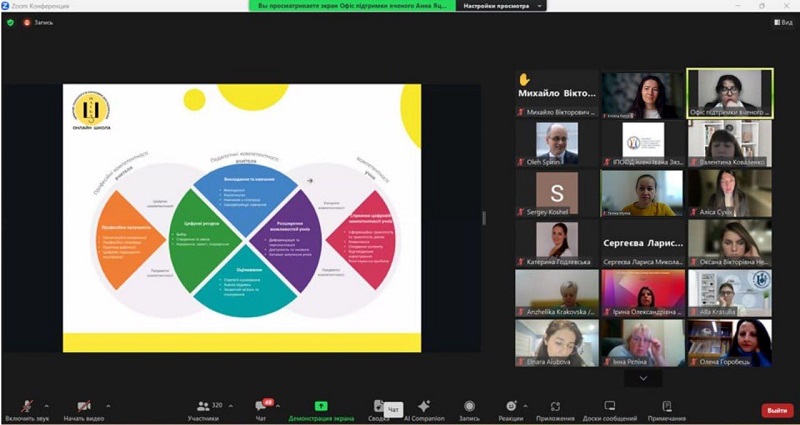Open Доски сообщений whiteboards
800x425 pixels.
pos(610,411)
